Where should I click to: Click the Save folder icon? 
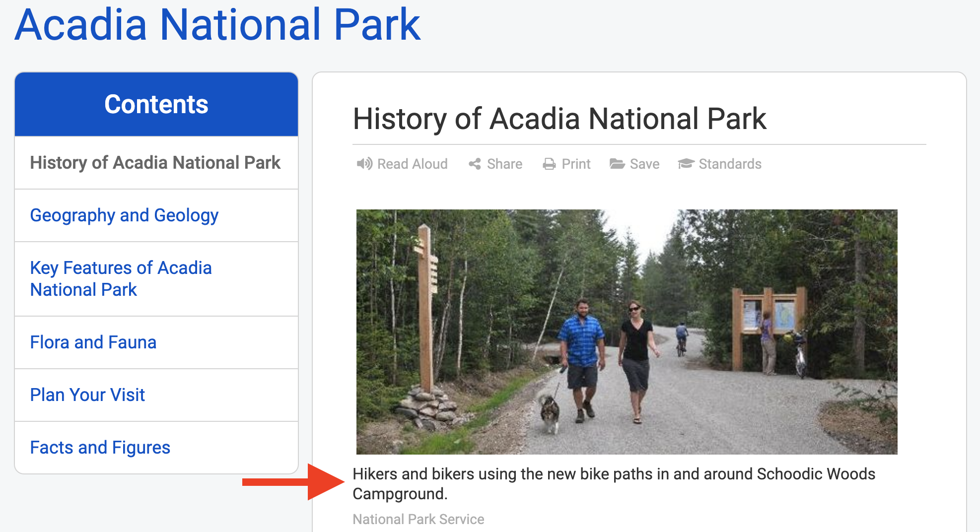pos(617,164)
